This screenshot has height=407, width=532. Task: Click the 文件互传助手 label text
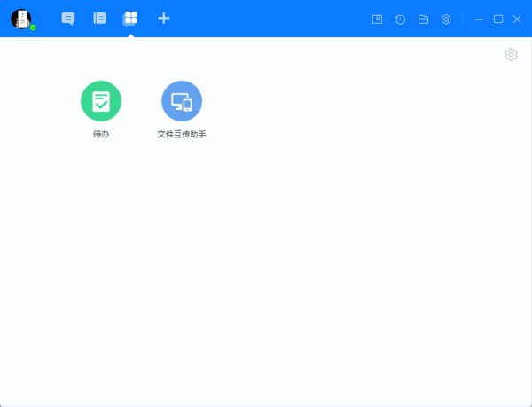pyautogui.click(x=182, y=134)
